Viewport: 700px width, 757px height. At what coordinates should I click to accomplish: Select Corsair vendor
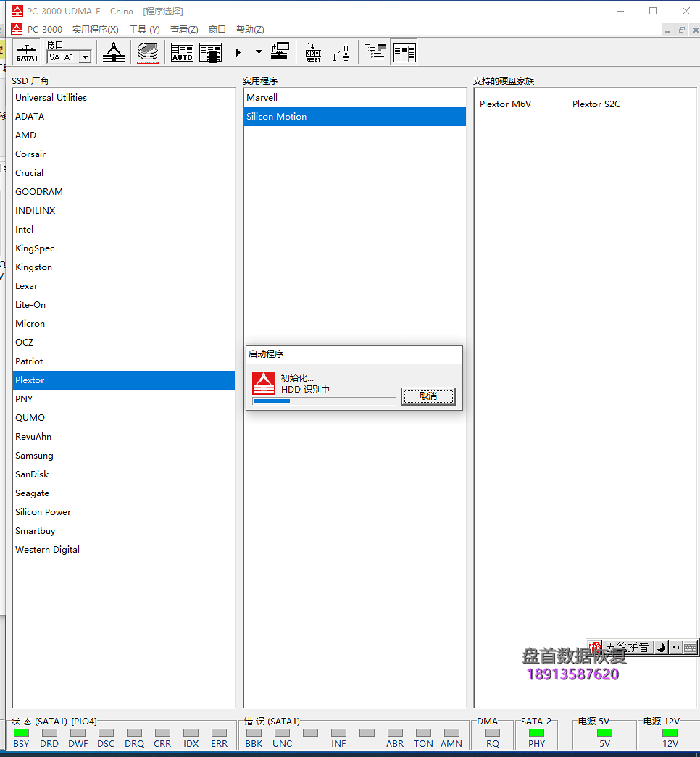[x=124, y=154]
